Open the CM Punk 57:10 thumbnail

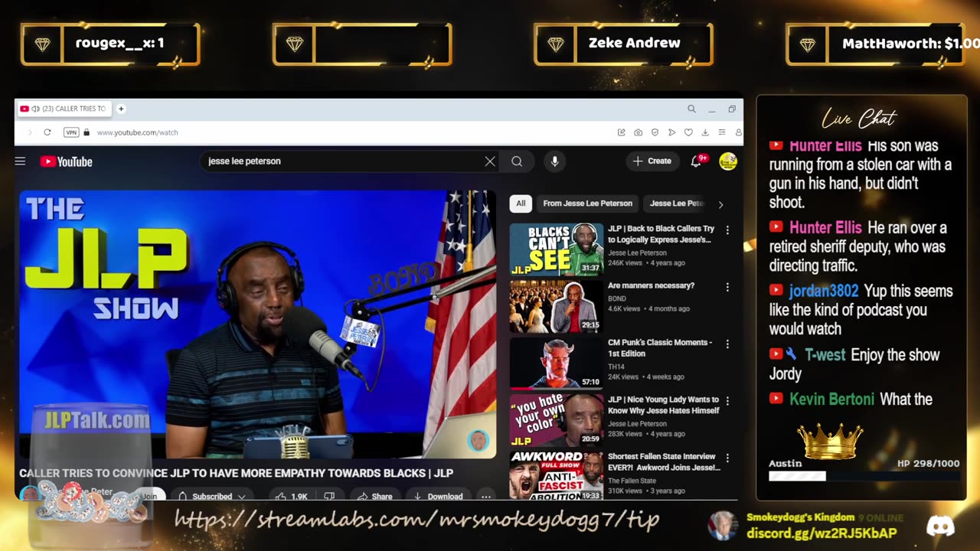click(x=556, y=363)
